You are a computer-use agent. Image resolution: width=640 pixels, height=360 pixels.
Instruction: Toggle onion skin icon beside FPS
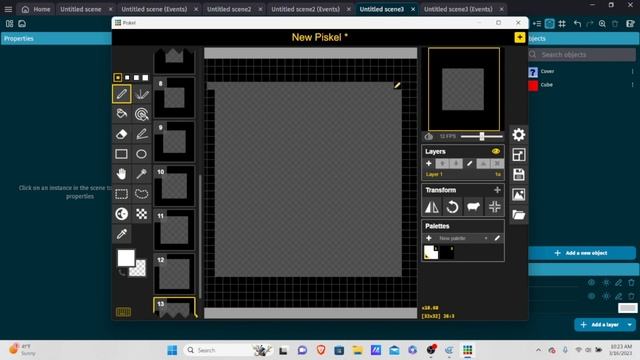coord(429,136)
